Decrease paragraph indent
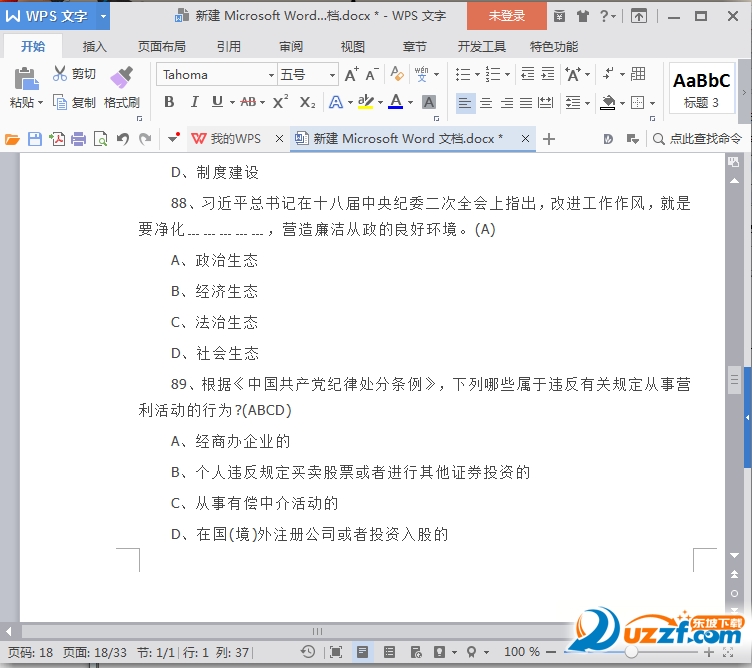Viewport: 752px width, 668px height. click(x=527, y=74)
